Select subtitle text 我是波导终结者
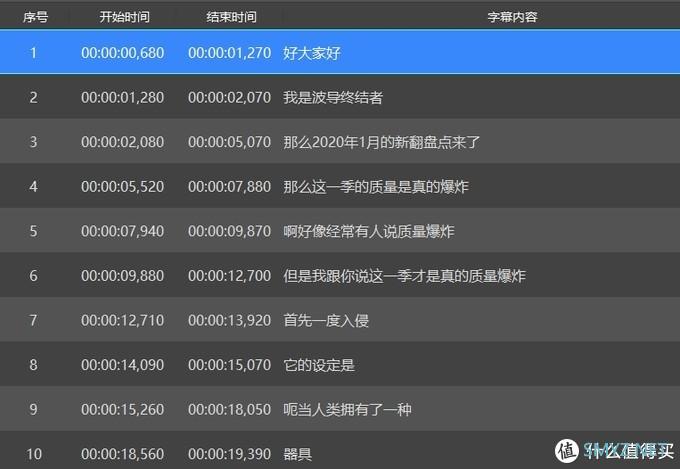The image size is (680, 469). (x=333, y=98)
